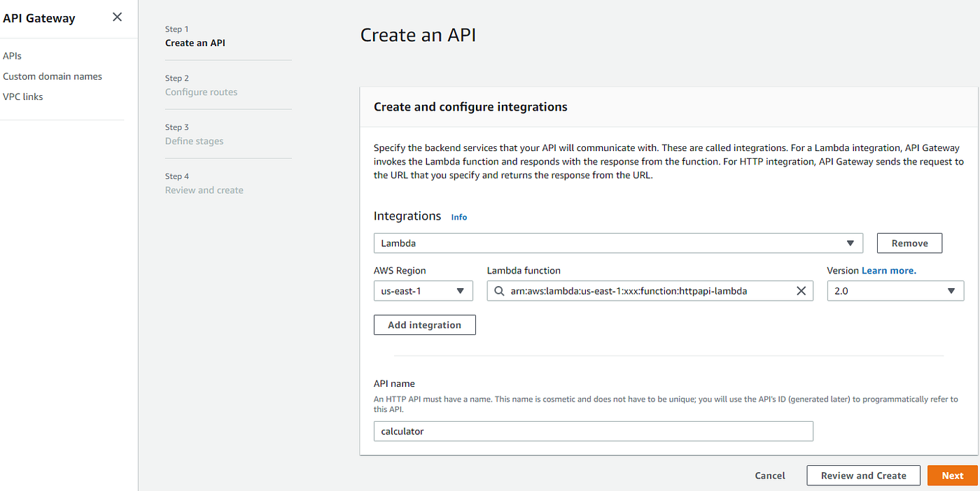This screenshot has width=980, height=491.
Task: Click Review and Create
Action: (x=863, y=475)
